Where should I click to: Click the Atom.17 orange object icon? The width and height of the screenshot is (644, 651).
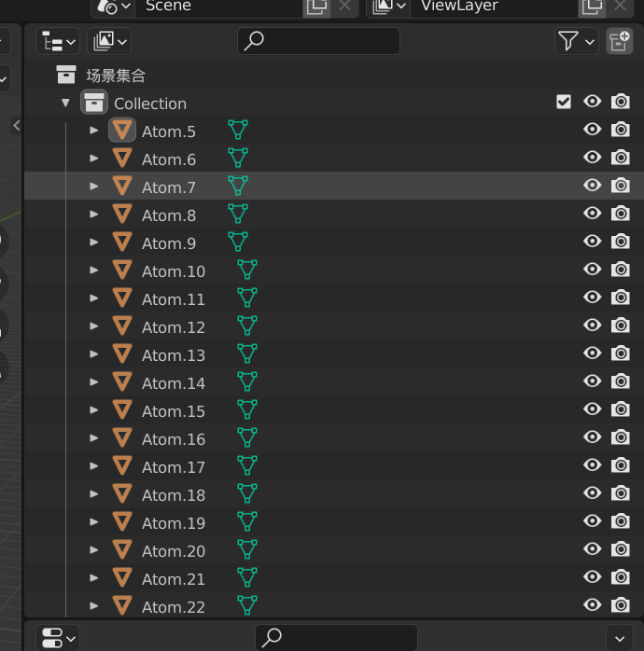[x=122, y=465]
